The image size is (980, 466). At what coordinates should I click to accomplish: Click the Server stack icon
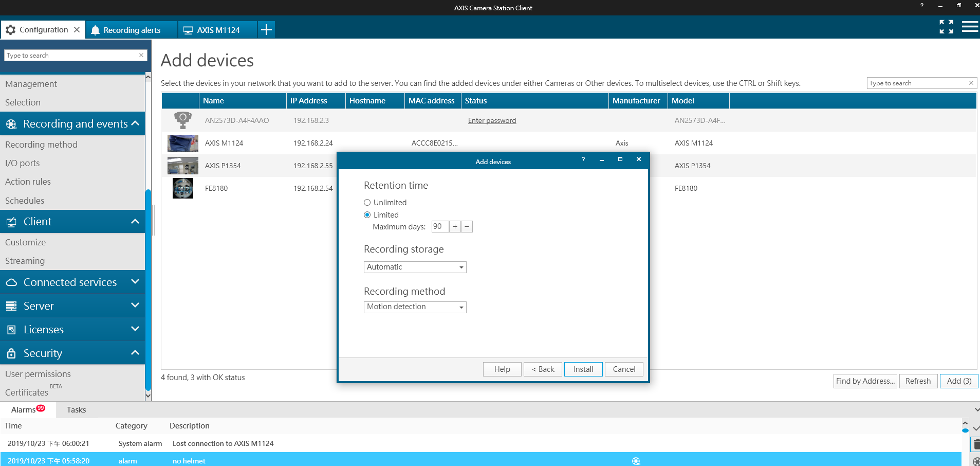click(11, 306)
